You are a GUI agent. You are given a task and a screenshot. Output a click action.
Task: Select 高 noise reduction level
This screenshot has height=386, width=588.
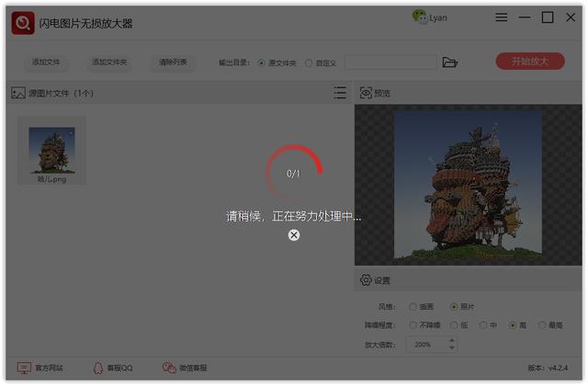(x=518, y=325)
